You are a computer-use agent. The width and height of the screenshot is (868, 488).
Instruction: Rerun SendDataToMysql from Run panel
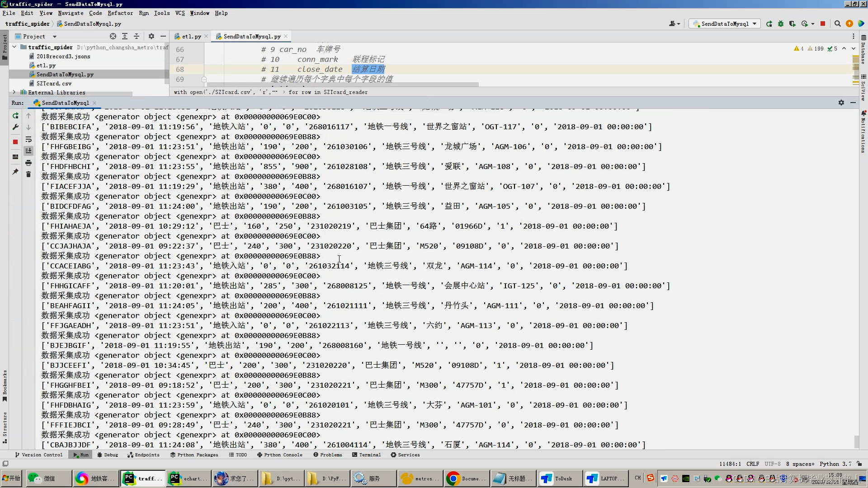click(15, 116)
